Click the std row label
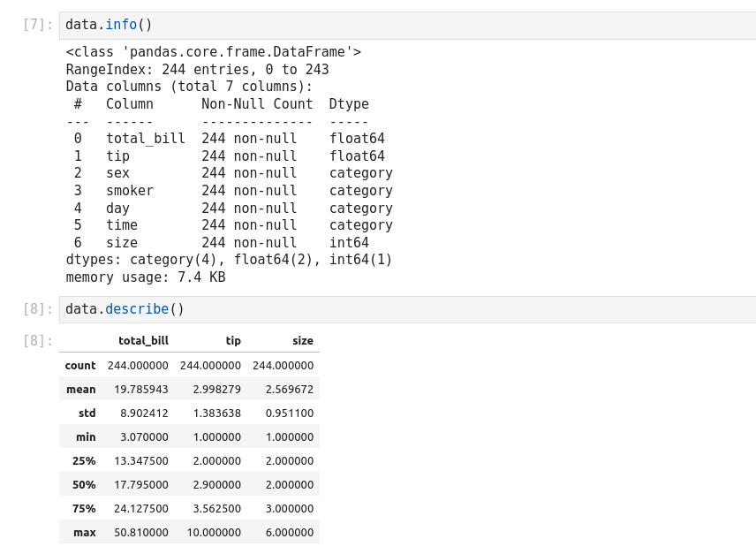 [x=87, y=413]
